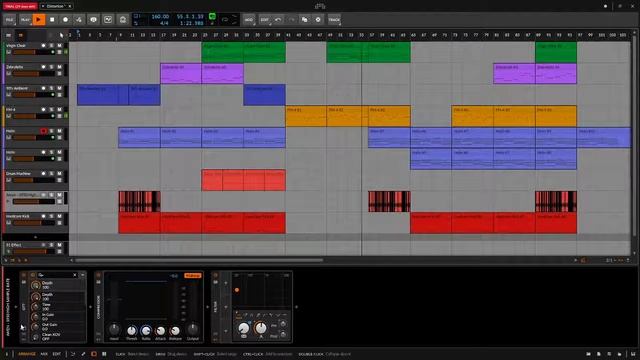Click the tempo value 160.00
Viewport: 640px width, 360px height.
pos(160,16)
